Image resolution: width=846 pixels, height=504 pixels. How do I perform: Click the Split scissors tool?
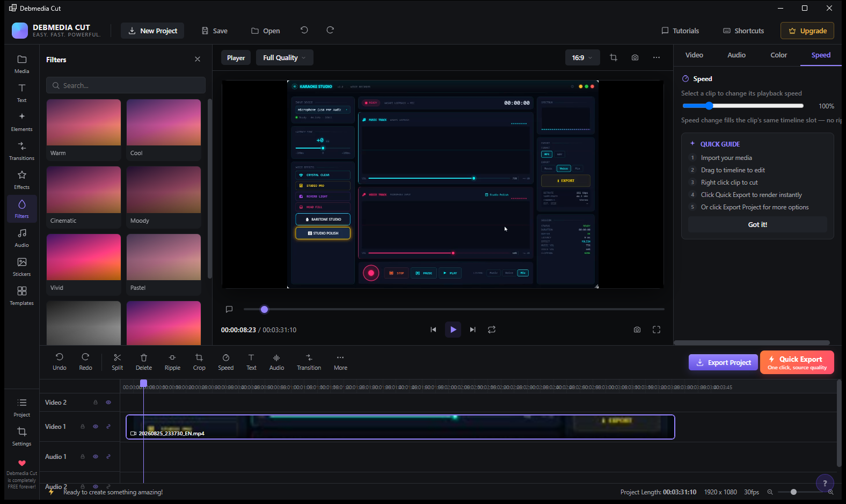pos(117,362)
